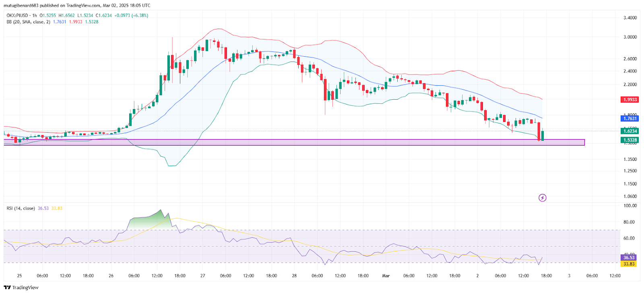The width and height of the screenshot is (644, 294).
Task: Click the red 1.9933 value in BB legend
Action: pos(76,22)
